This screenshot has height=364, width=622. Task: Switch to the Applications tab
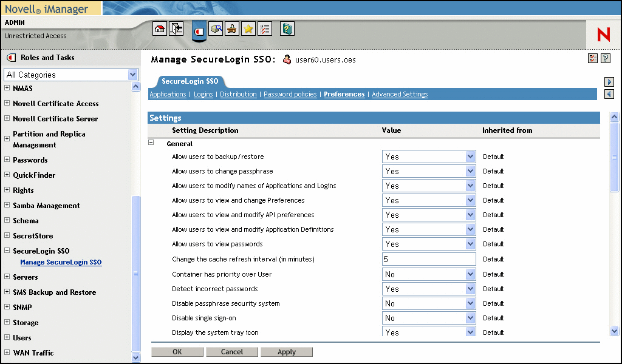click(x=168, y=94)
